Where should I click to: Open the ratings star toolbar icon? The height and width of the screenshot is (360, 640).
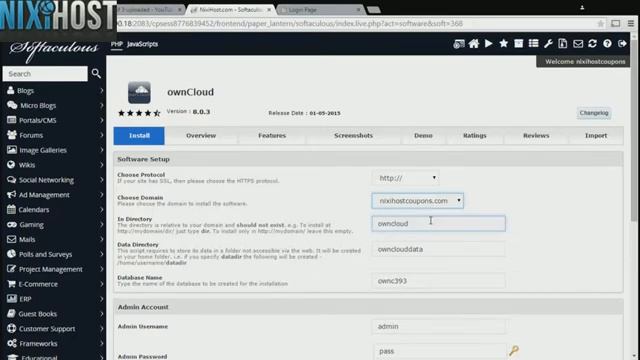point(504,44)
